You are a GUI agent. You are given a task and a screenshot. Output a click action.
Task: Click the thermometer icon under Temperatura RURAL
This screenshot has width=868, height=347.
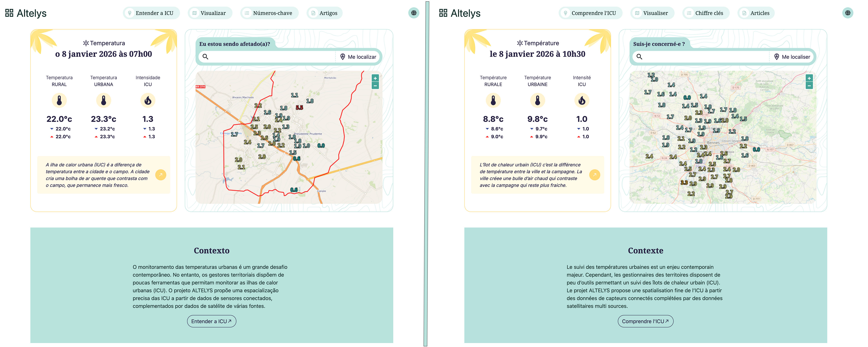pyautogui.click(x=59, y=100)
